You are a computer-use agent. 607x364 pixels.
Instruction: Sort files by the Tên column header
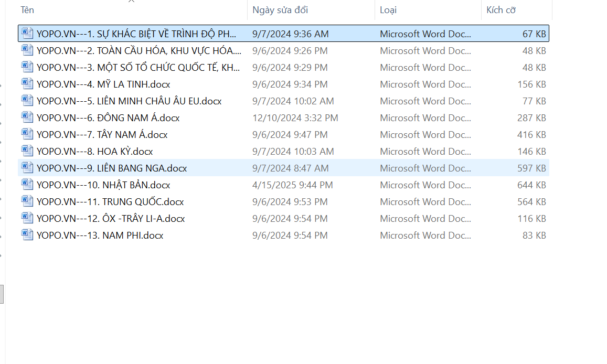tap(27, 10)
